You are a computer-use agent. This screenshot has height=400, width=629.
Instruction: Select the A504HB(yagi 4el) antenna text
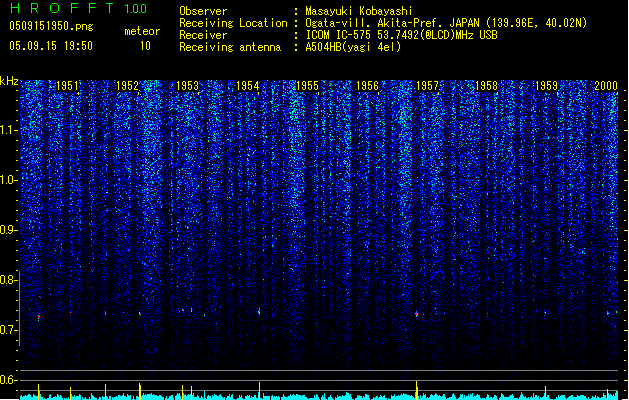pyautogui.click(x=353, y=47)
